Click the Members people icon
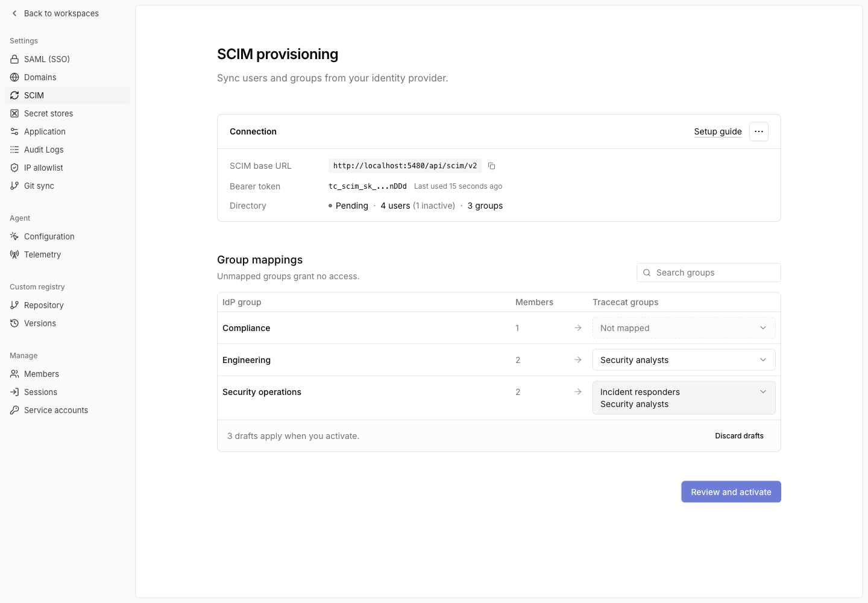This screenshot has height=603, width=868. (14, 374)
